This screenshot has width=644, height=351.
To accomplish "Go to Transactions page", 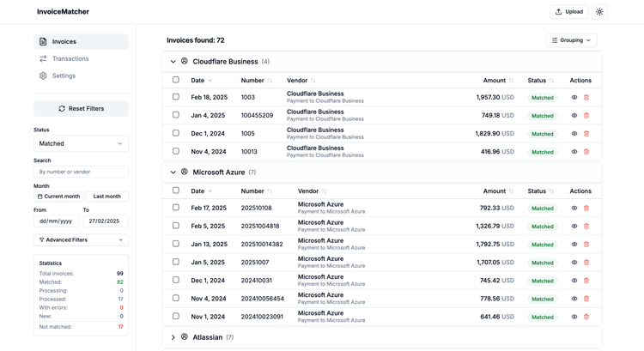I will pos(81,58).
